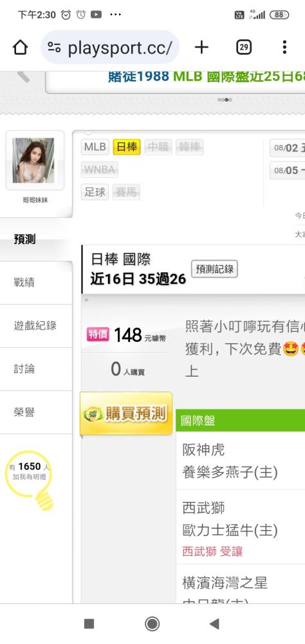Click the 預測記錄 button
The image size is (305, 644).
215,269
